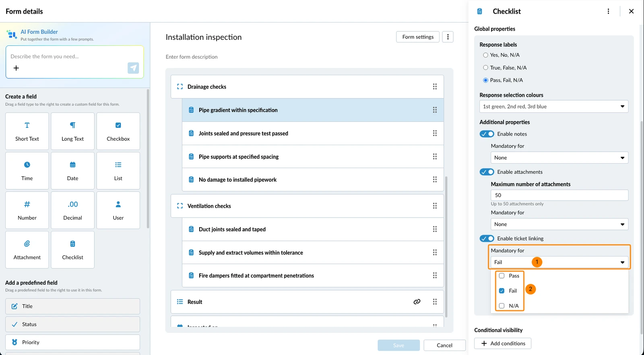Open the Response selection colours dropdown
This screenshot has width=644, height=355.
point(554,107)
